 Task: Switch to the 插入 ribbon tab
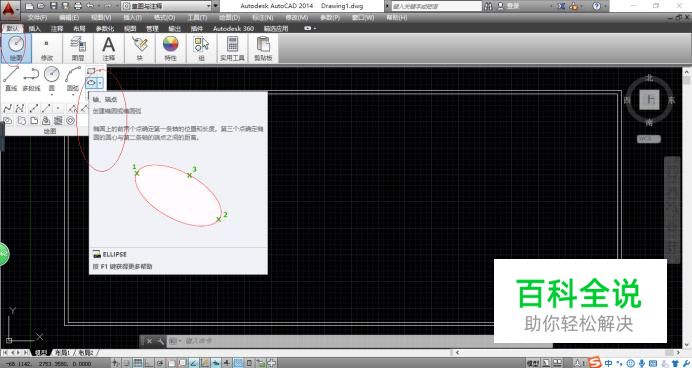tap(34, 29)
